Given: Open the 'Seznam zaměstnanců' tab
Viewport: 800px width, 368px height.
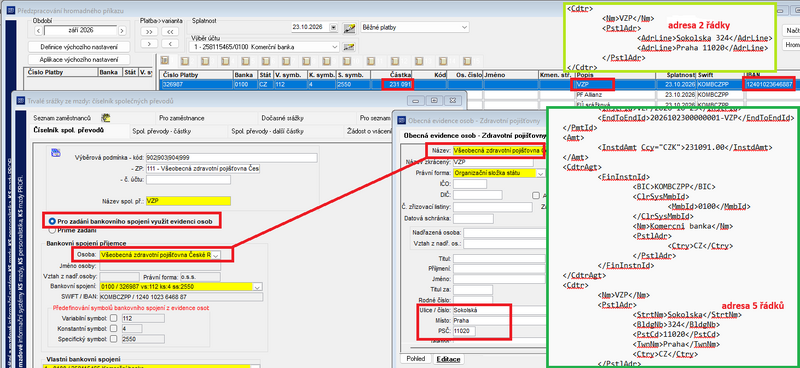Looking at the screenshot, I should 63,118.
